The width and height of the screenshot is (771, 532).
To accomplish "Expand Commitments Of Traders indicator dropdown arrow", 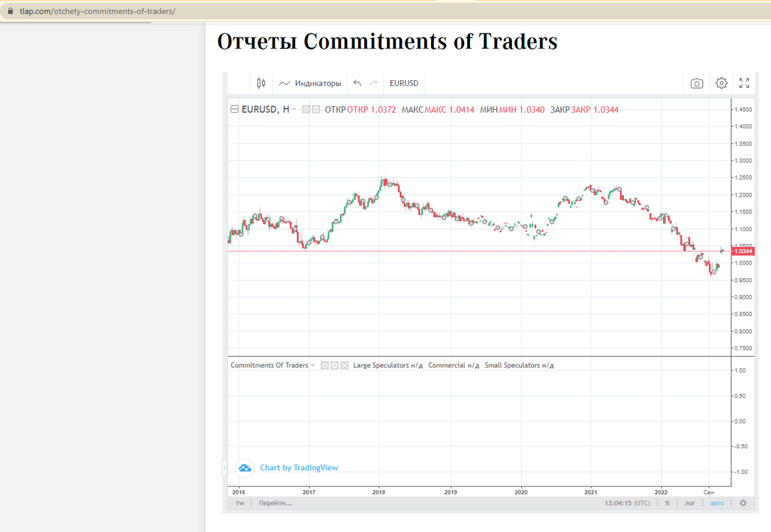I will pos(312,365).
